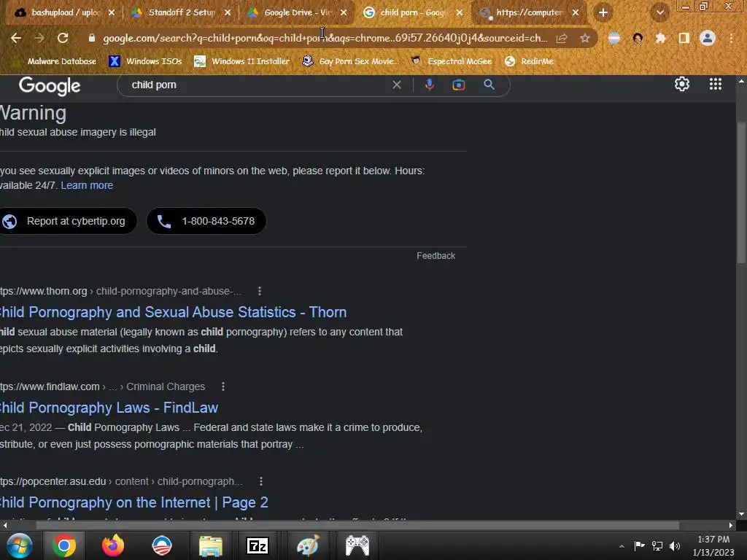Reload the current page
Screen dimensions: 747x560
tap(63, 38)
